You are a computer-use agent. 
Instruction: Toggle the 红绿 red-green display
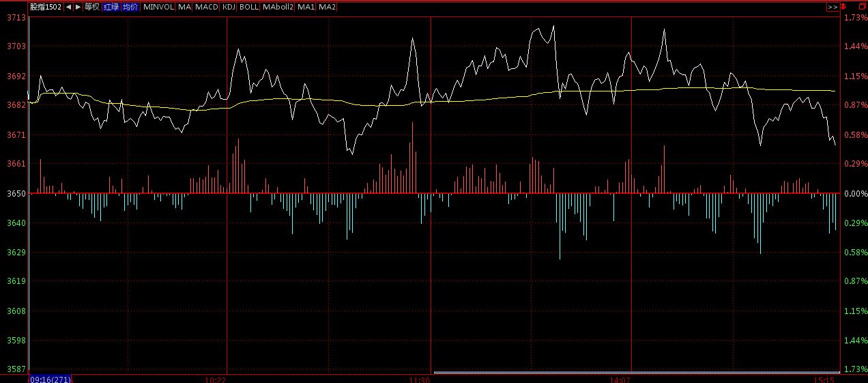[111, 7]
